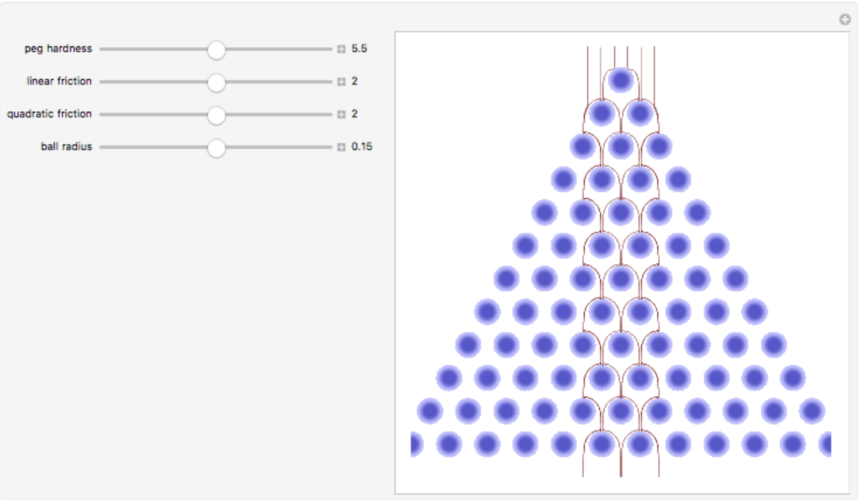This screenshot has width=859, height=504.
Task: Click the peg hardness slider thumb
Action: pos(216,50)
